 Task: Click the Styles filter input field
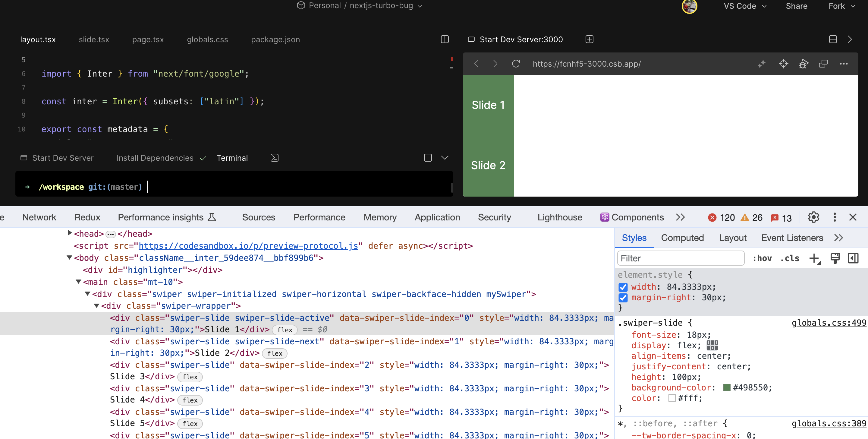tap(680, 258)
